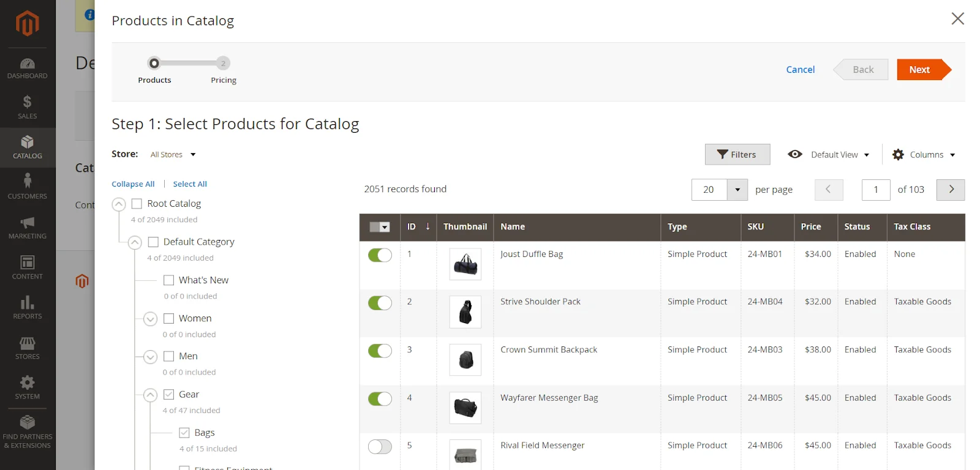Viewport: 980px width, 470px height.
Task: Expand the Women category node
Action: click(150, 319)
